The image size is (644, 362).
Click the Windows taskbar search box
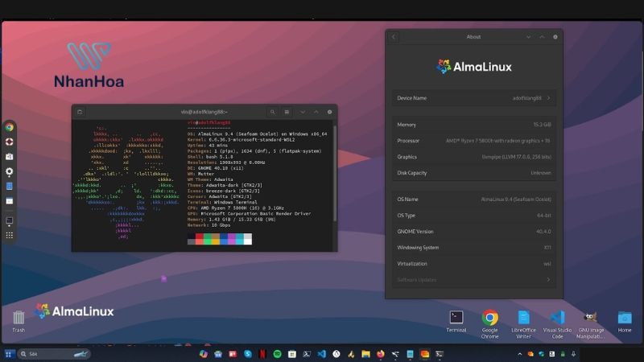coord(53,354)
